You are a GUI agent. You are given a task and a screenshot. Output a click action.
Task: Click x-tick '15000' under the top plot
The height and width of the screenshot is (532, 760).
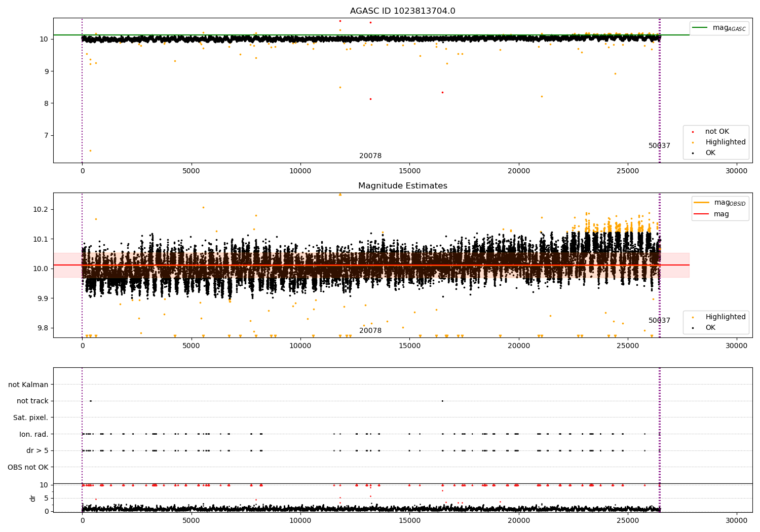[x=409, y=171]
